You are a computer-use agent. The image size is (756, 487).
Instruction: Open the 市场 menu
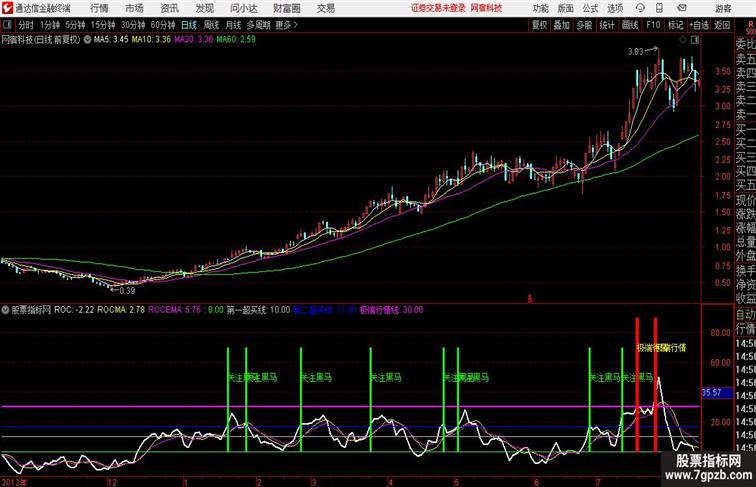pos(134,8)
